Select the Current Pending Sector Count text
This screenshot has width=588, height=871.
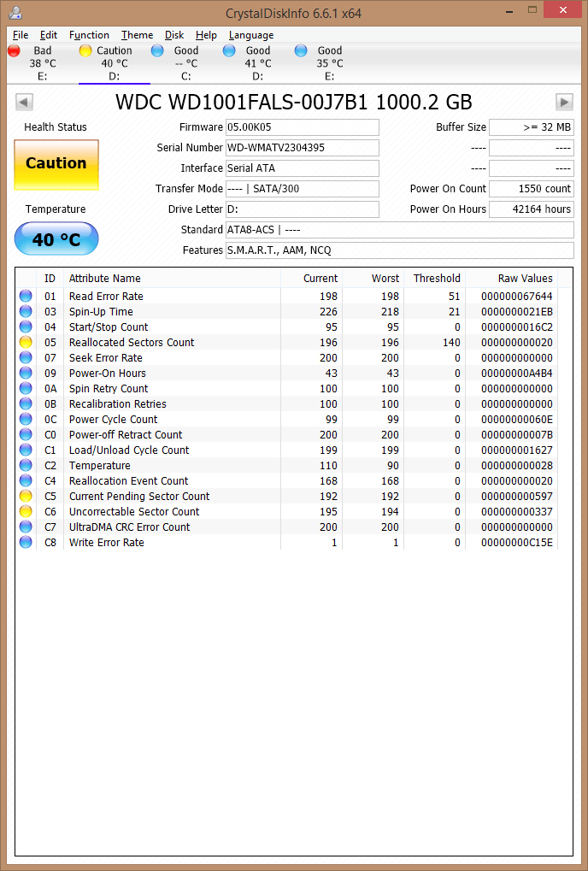pos(139,497)
